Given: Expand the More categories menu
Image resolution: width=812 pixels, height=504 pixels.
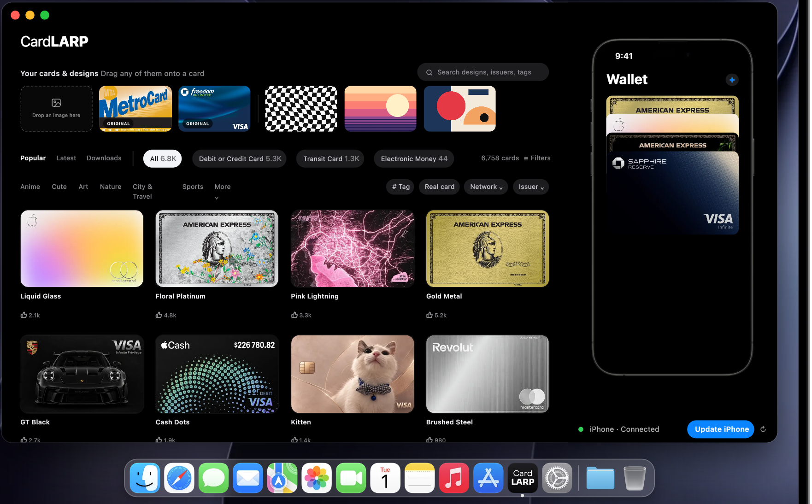Looking at the screenshot, I should (223, 191).
